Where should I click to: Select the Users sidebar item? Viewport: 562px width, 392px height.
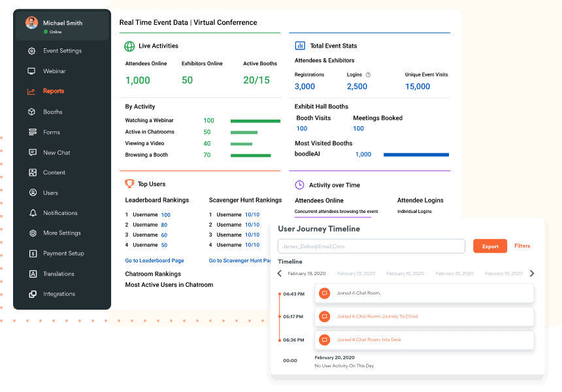point(50,193)
